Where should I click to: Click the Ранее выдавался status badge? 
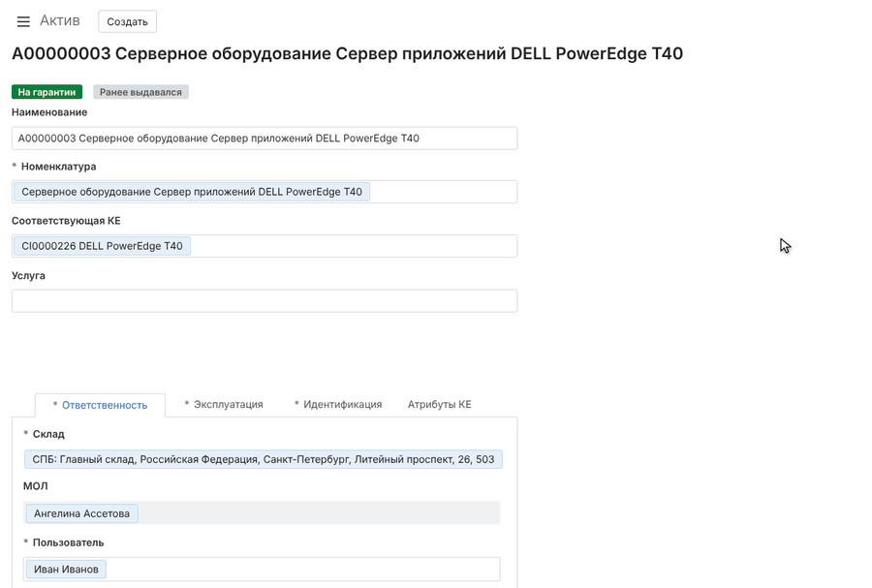[140, 92]
